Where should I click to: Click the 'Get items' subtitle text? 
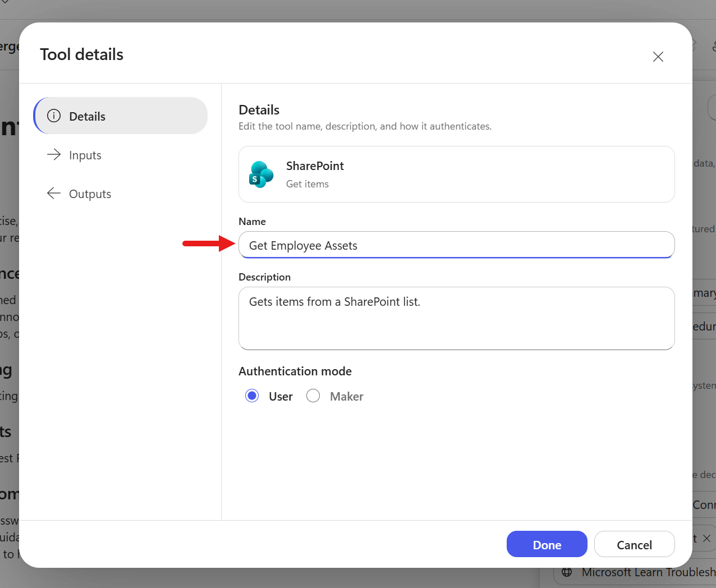[307, 184]
